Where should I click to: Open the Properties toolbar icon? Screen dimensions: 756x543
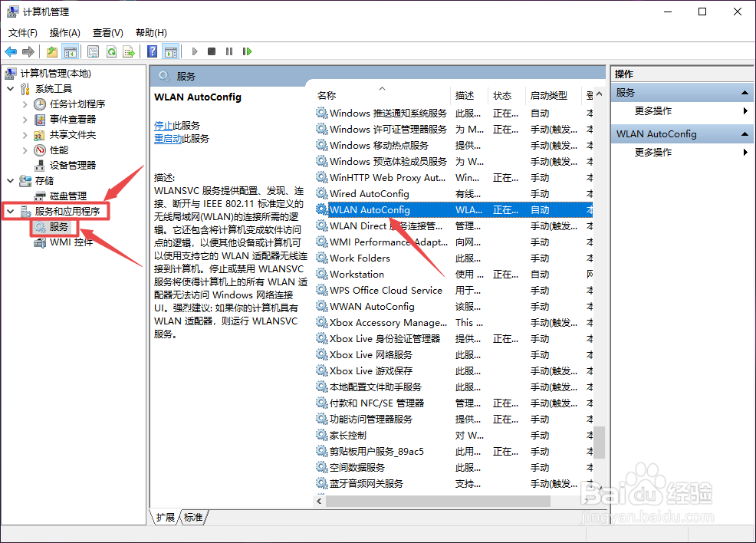[x=93, y=51]
